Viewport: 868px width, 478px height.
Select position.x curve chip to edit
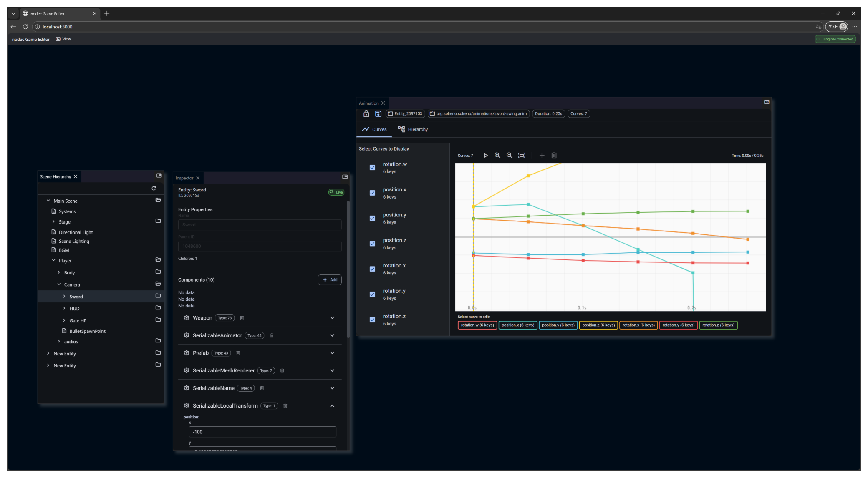pos(517,325)
